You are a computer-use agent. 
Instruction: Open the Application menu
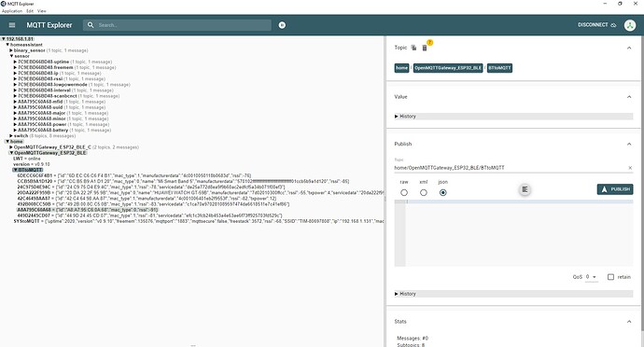point(12,11)
